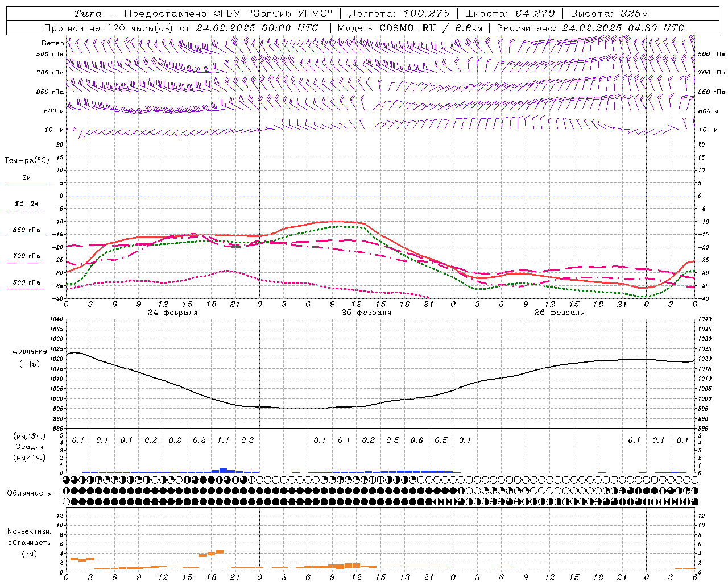Click the Ветер wind panel label
The image size is (728, 582).
(x=53, y=43)
